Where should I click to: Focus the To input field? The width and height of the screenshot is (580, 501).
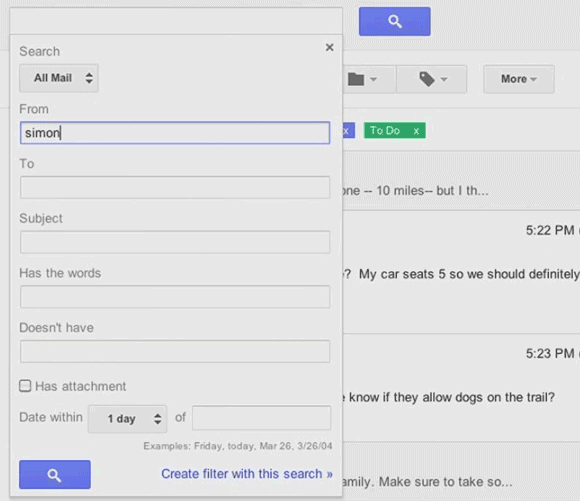[x=175, y=187]
